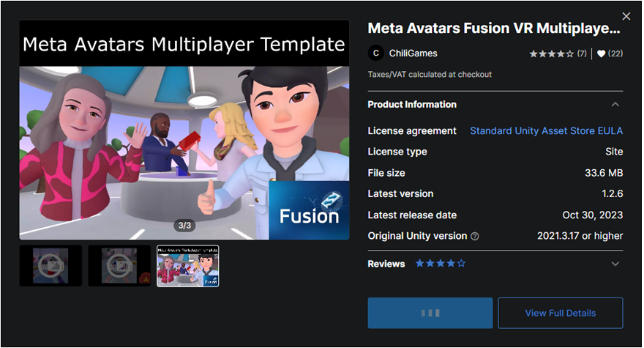Screen dimensions: 644x348
Task: Click the star rating beside (7)
Action: click(x=551, y=53)
